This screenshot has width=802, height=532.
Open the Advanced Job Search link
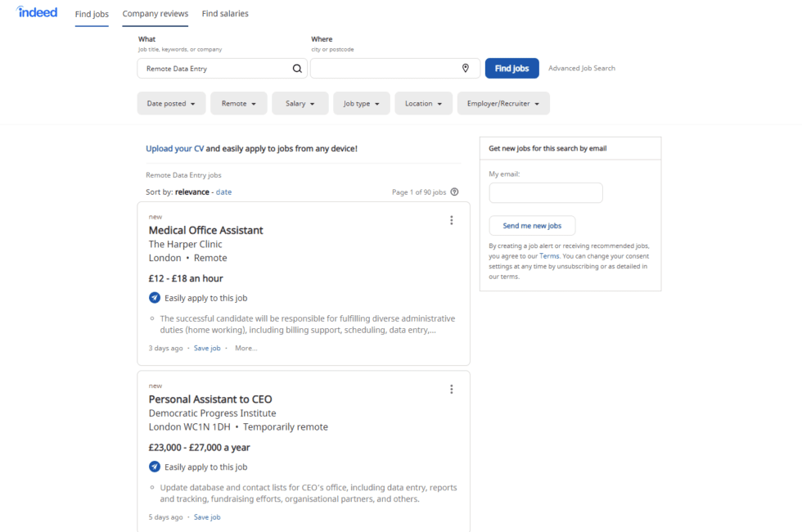coord(581,69)
